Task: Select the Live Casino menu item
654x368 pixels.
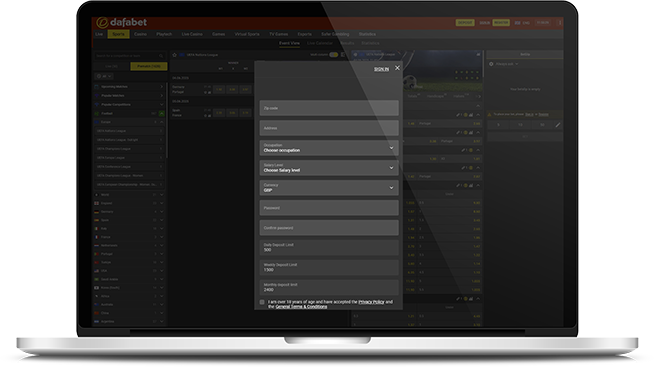Action: (192, 34)
